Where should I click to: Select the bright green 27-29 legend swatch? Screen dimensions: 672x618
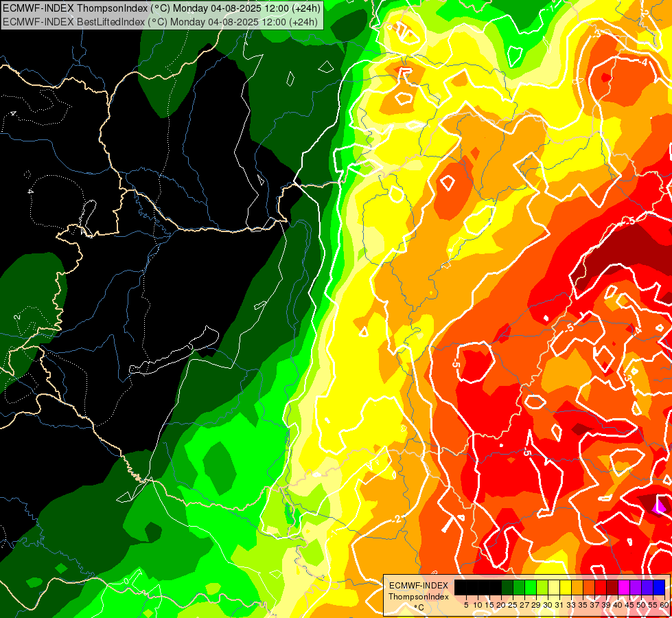531,588
